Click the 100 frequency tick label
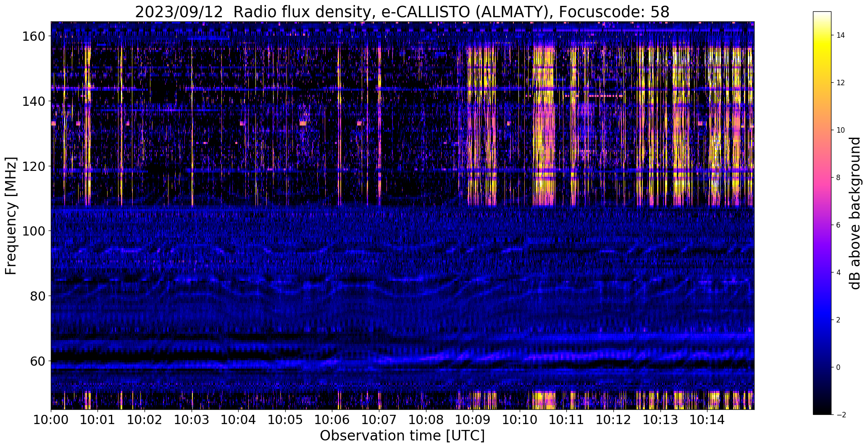The width and height of the screenshot is (868, 448). [x=33, y=231]
